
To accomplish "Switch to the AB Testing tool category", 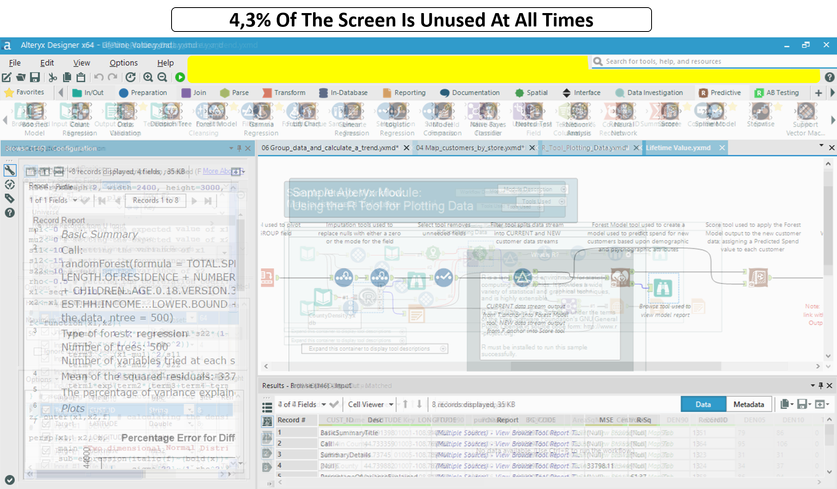I will (777, 92).
